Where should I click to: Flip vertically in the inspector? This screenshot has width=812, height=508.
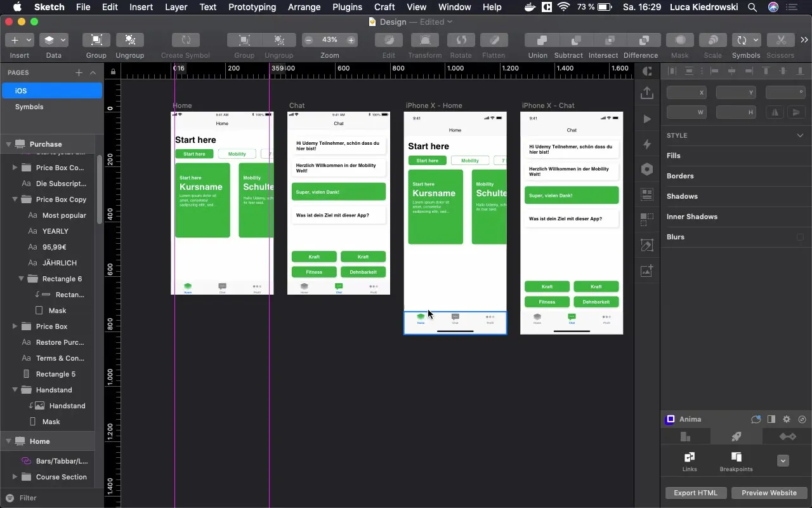click(796, 112)
